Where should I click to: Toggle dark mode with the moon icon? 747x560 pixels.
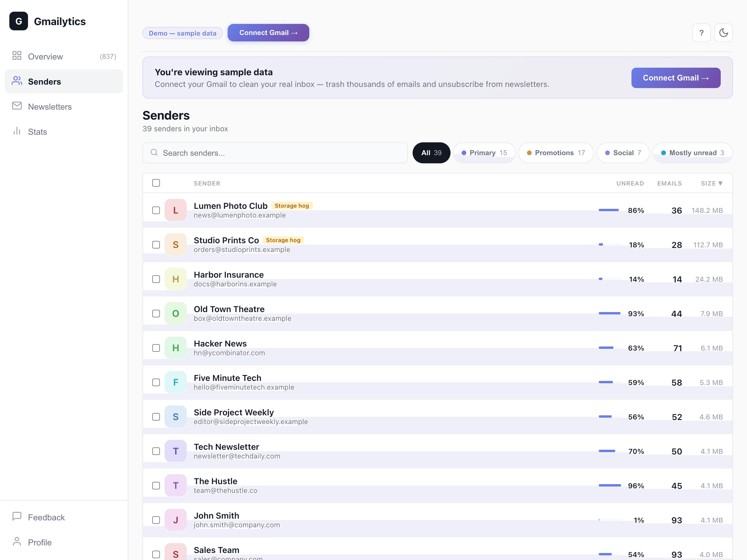click(x=723, y=33)
